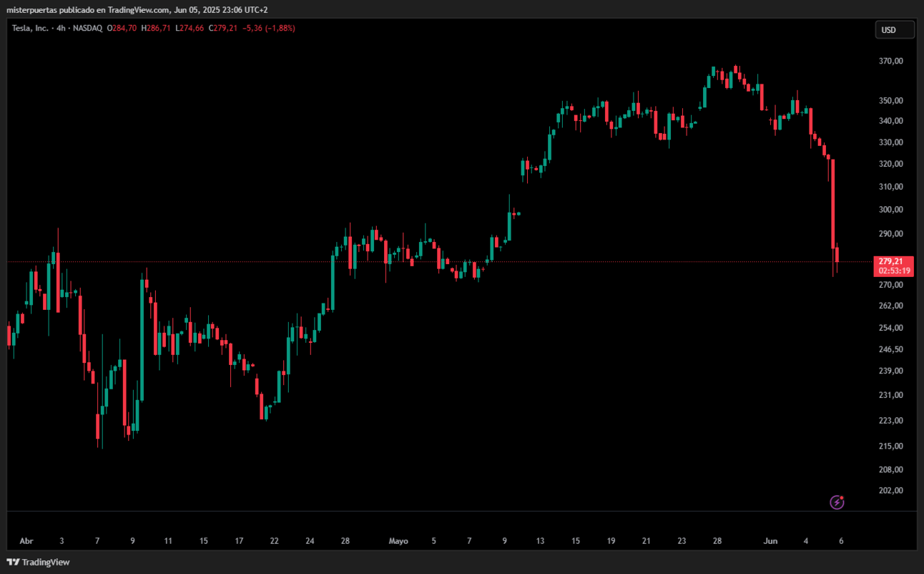Click the 370,00 price axis label
Viewport: 924px width, 574px height.
pos(891,62)
